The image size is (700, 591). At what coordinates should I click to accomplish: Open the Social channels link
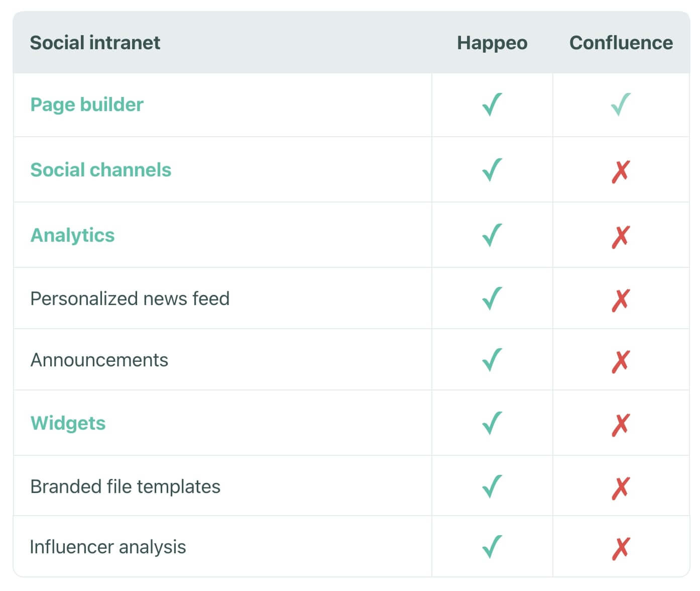click(100, 170)
